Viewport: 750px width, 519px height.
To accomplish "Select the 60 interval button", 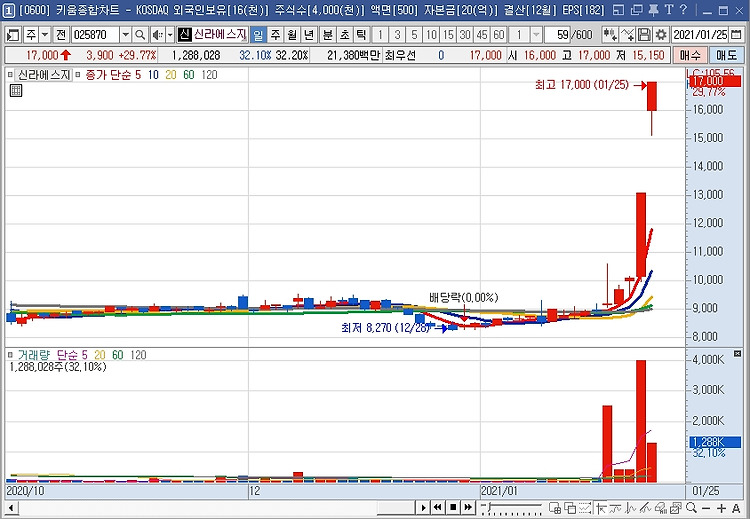I will click(x=499, y=34).
